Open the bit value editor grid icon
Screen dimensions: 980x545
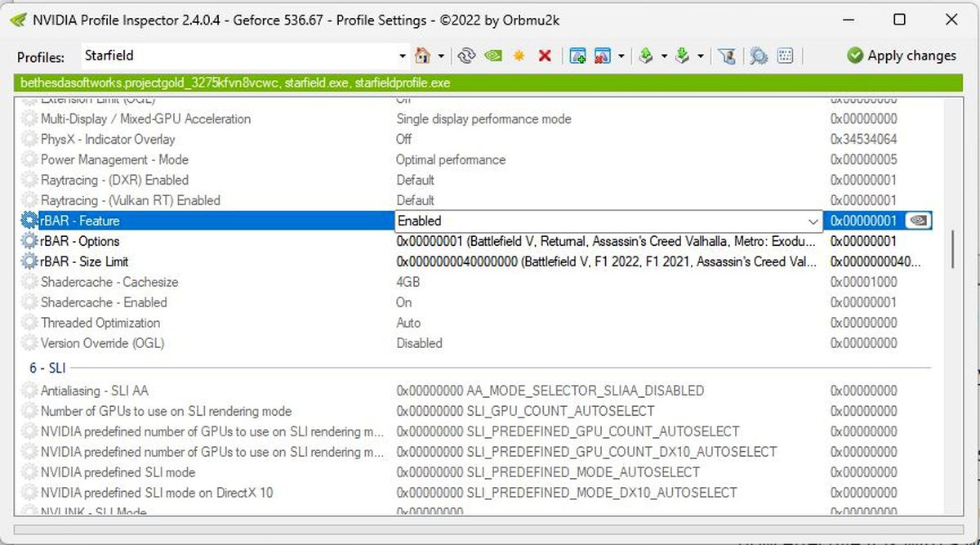(785, 56)
